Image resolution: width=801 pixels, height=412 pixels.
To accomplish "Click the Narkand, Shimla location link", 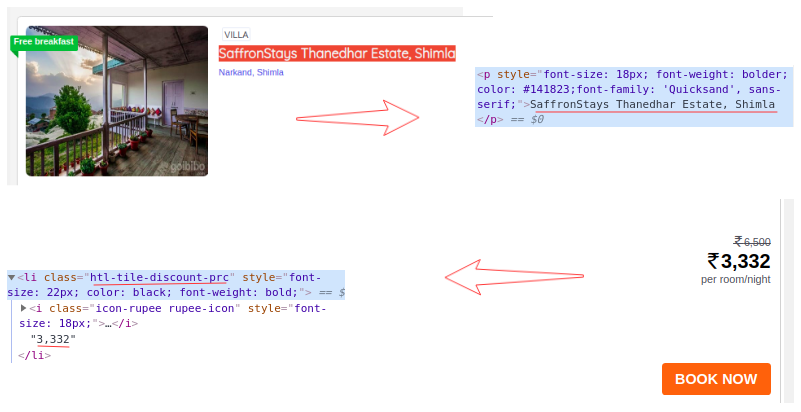I will (x=251, y=73).
